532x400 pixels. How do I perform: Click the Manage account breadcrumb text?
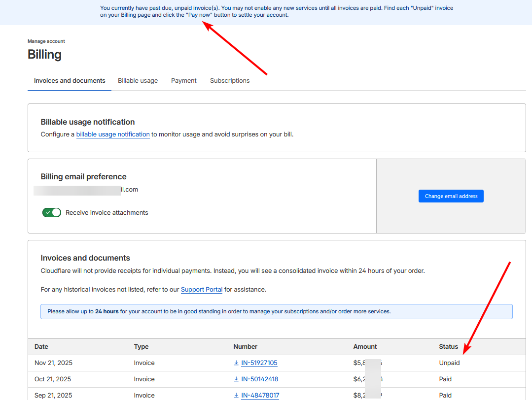[x=46, y=41]
